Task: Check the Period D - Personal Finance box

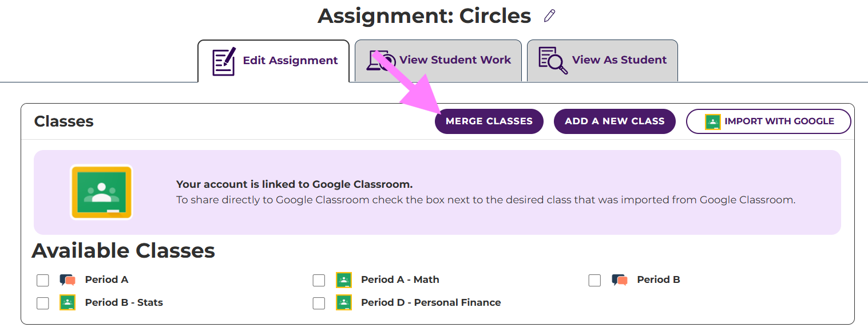Action: coord(319,303)
